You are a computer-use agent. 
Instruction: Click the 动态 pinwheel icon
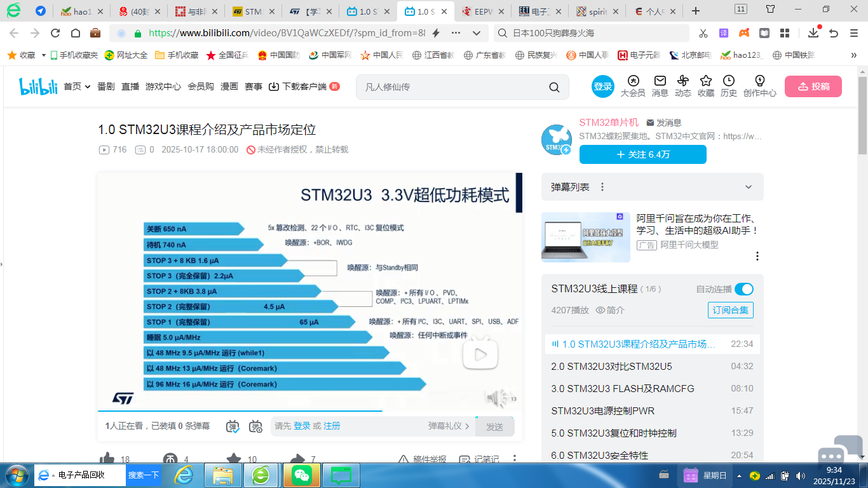pyautogui.click(x=683, y=81)
